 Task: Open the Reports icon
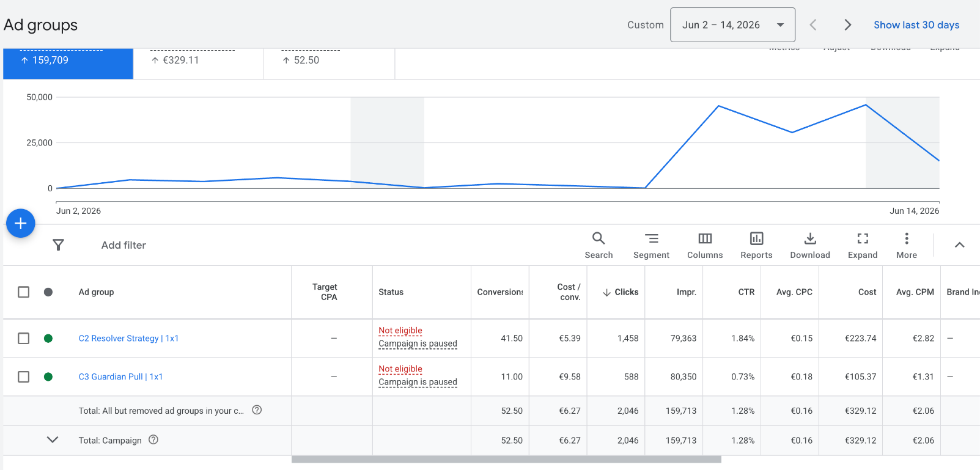coord(756,245)
